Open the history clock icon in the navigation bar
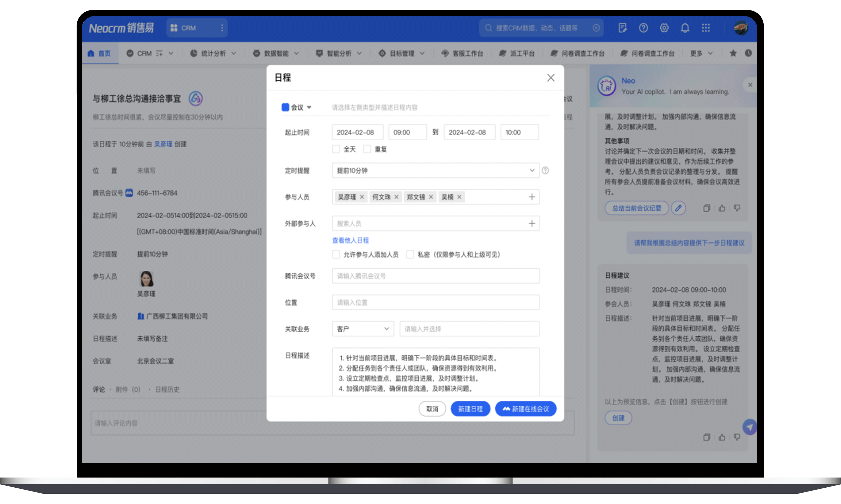Viewport: 841px width, 504px height. pyautogui.click(x=748, y=53)
